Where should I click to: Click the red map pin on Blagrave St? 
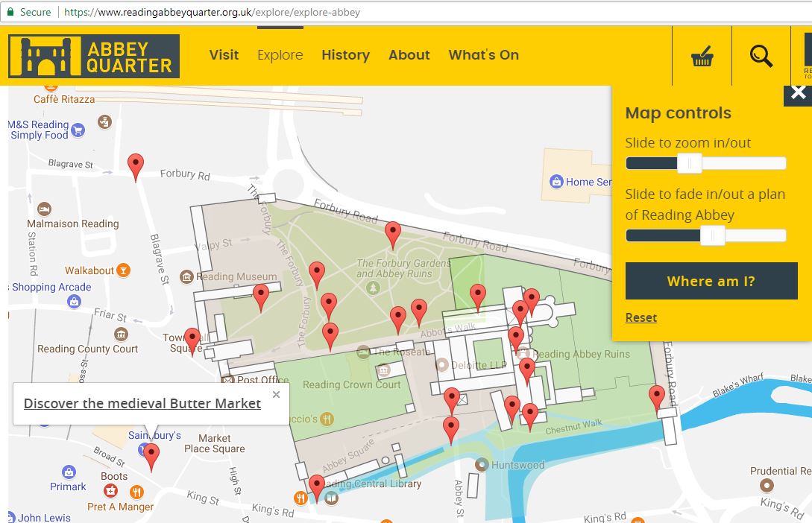tap(136, 168)
